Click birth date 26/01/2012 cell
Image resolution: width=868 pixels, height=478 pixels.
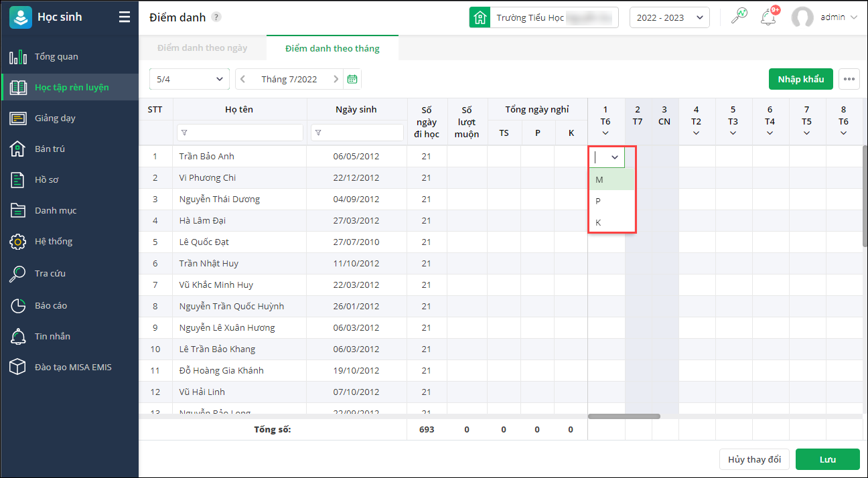356,306
